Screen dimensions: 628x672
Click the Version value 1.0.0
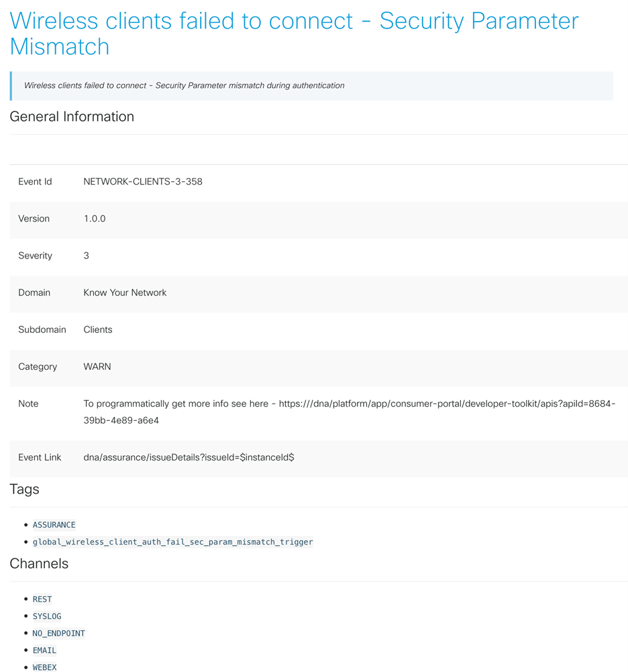tap(95, 219)
